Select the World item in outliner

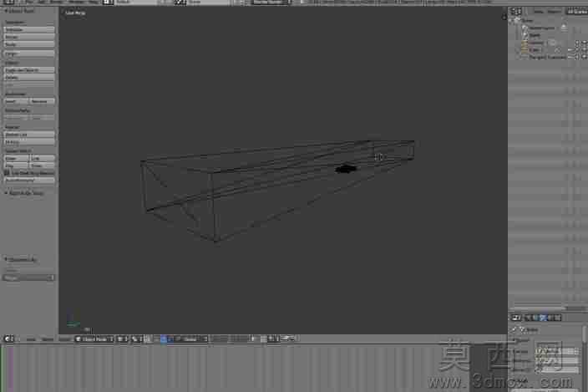535,35
